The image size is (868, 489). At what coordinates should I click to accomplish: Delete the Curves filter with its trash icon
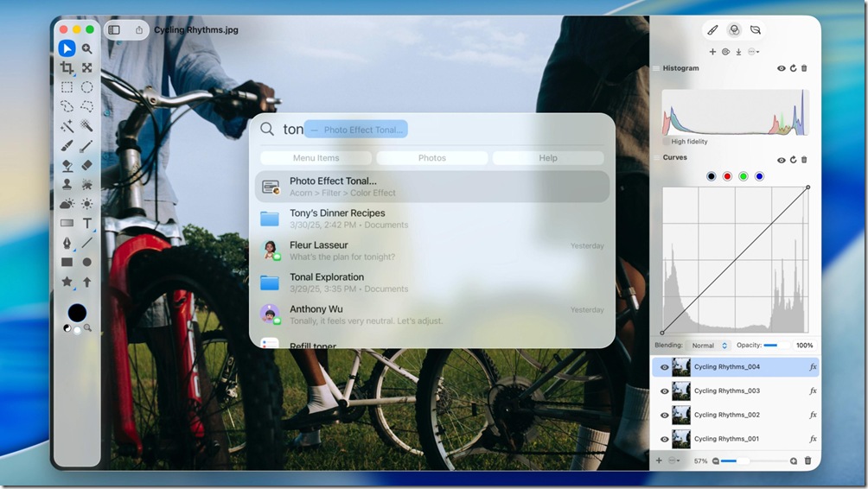coord(804,160)
